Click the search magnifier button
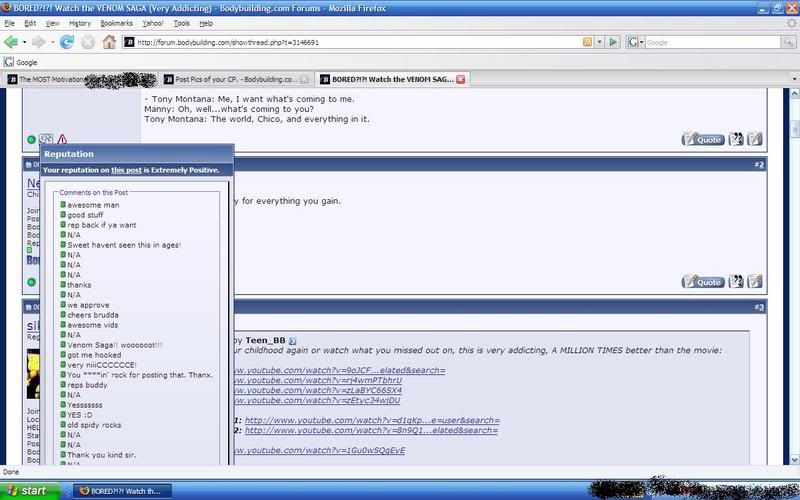 click(x=788, y=42)
